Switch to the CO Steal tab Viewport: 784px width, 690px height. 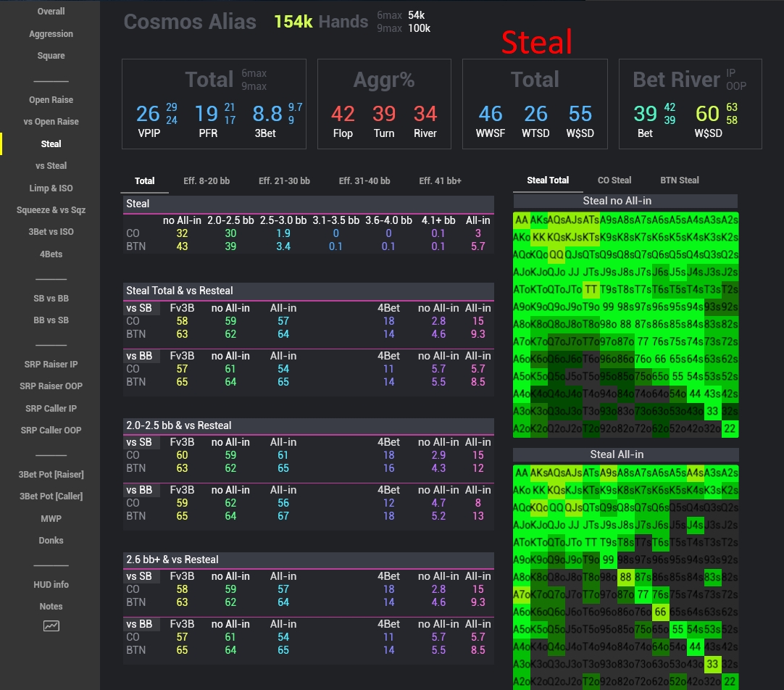point(614,180)
